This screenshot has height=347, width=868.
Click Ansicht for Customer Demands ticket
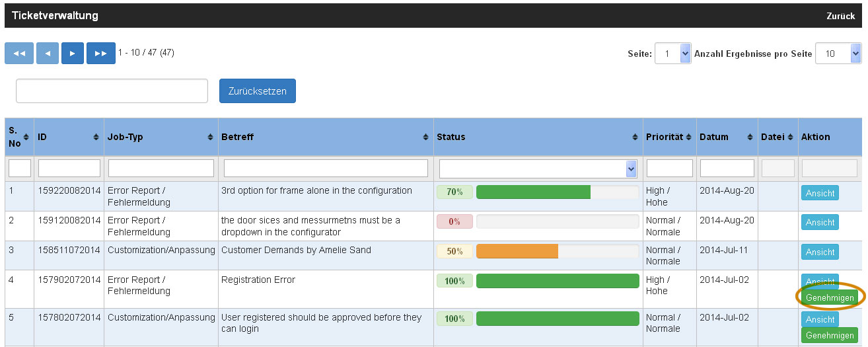click(x=820, y=252)
